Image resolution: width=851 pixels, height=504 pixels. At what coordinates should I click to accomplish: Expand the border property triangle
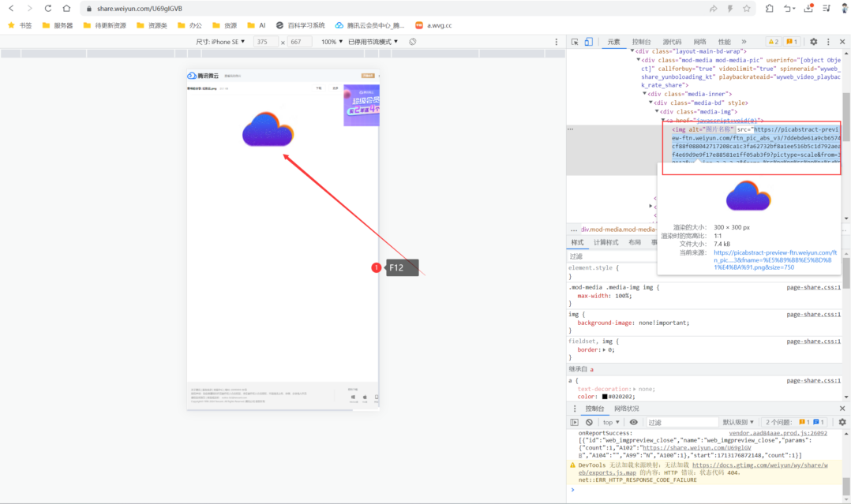[604, 350]
